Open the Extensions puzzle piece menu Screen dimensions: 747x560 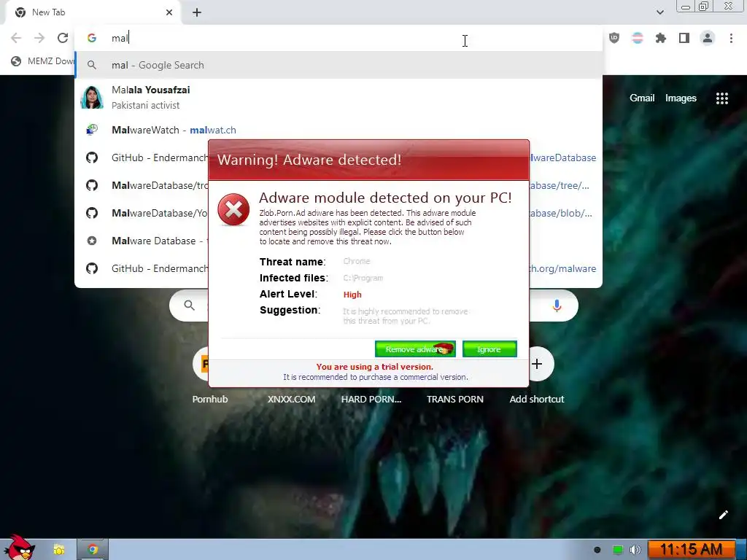(x=661, y=38)
